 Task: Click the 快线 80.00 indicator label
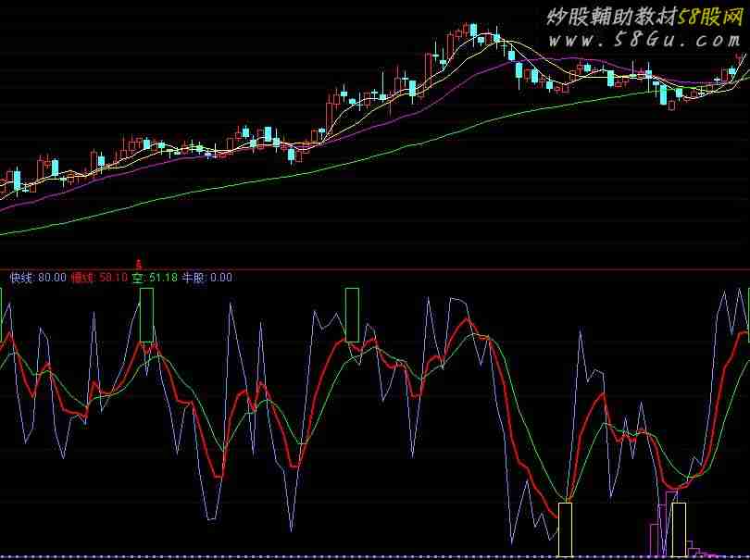(x=38, y=277)
